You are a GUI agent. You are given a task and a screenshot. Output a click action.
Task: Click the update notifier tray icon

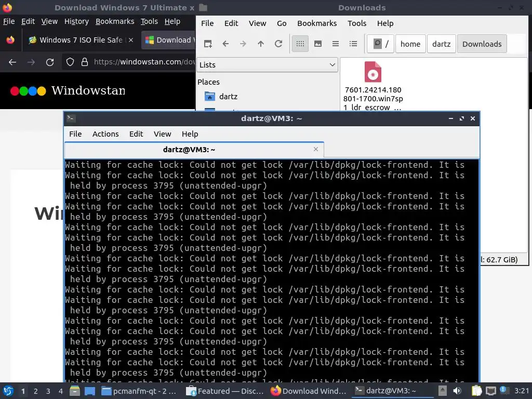click(504, 390)
